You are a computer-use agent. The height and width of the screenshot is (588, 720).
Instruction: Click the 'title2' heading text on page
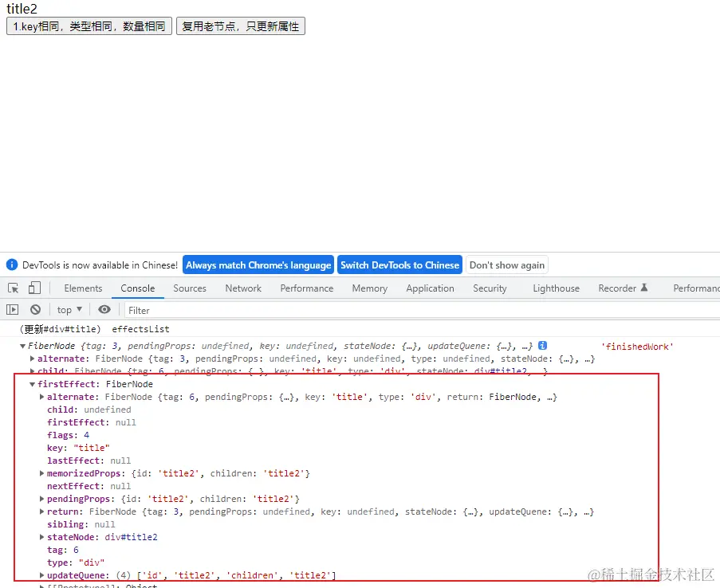(x=22, y=8)
